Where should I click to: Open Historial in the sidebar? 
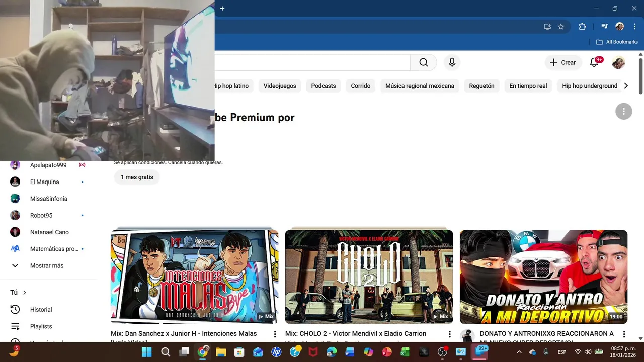48,310
